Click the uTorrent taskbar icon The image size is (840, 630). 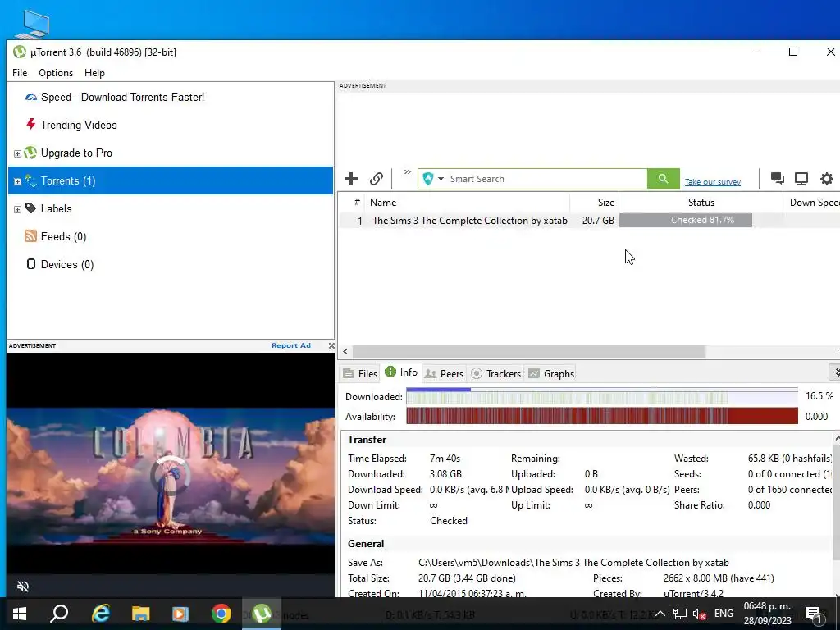(262, 614)
